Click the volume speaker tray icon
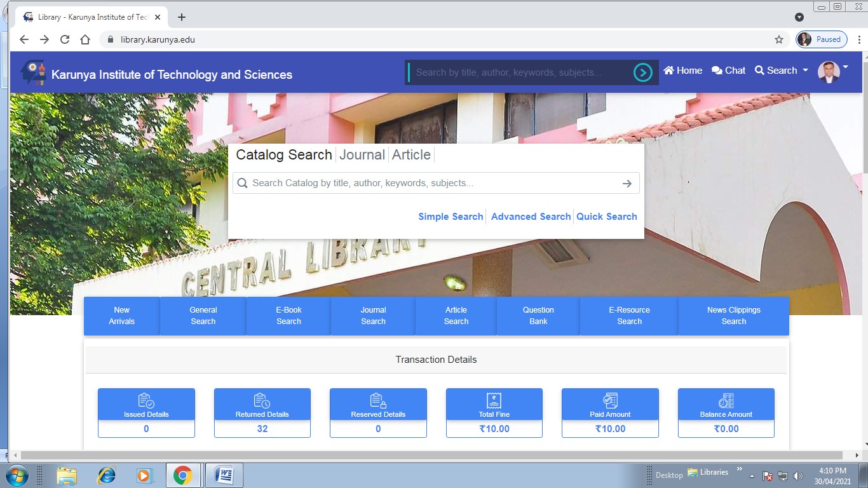This screenshot has height=488, width=868. [x=798, y=476]
